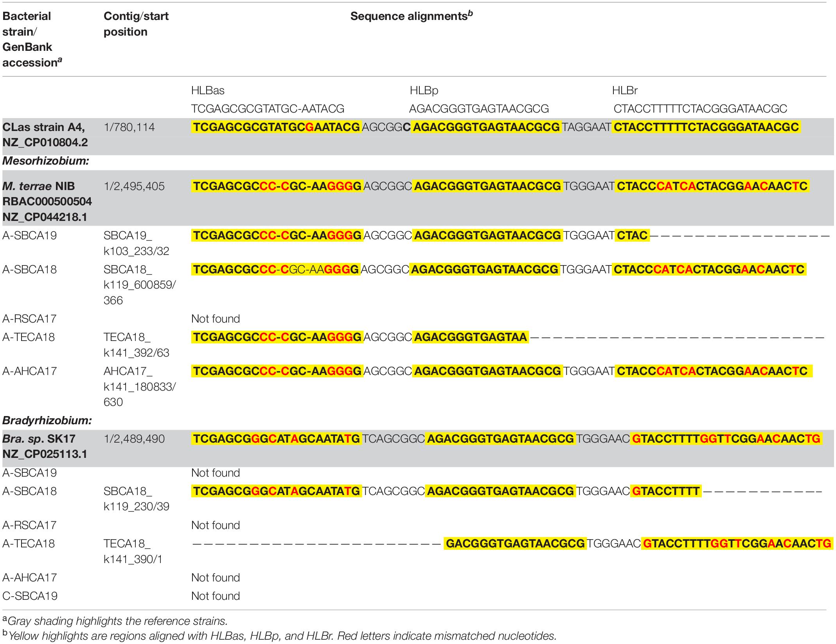
Task: Select the HLBr primer label
Action: (625, 90)
